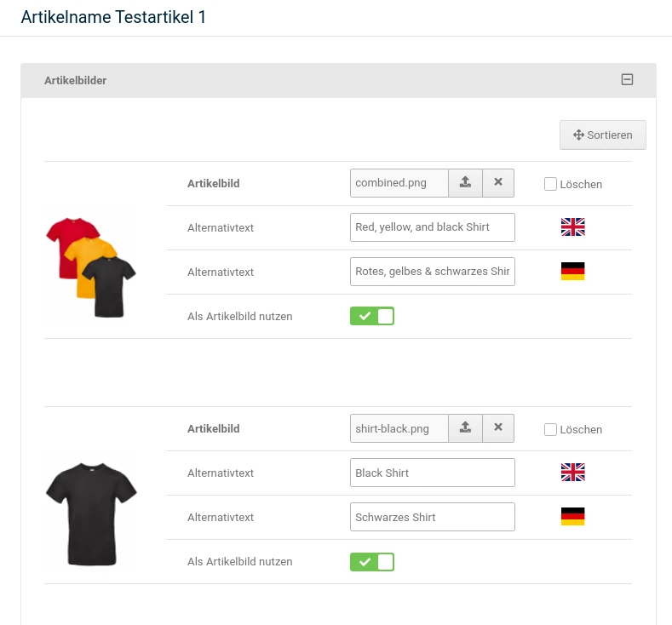Click upload icon for combined.png
672x625 pixels.
465,183
